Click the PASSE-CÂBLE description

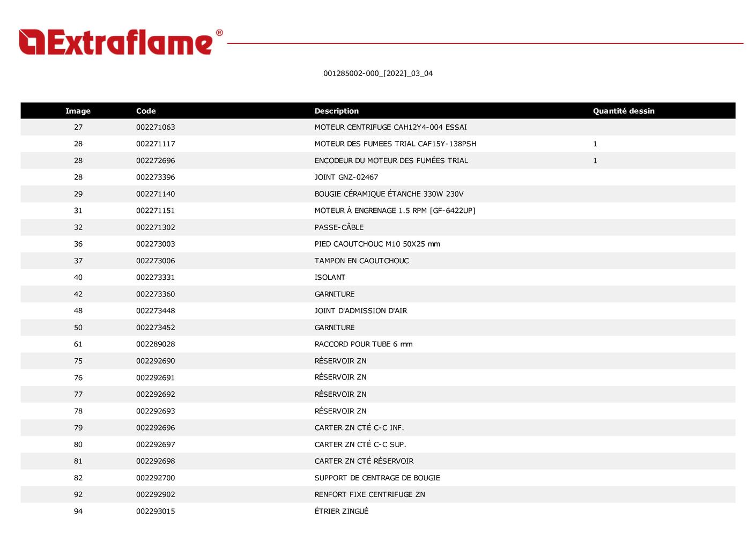pos(339,227)
